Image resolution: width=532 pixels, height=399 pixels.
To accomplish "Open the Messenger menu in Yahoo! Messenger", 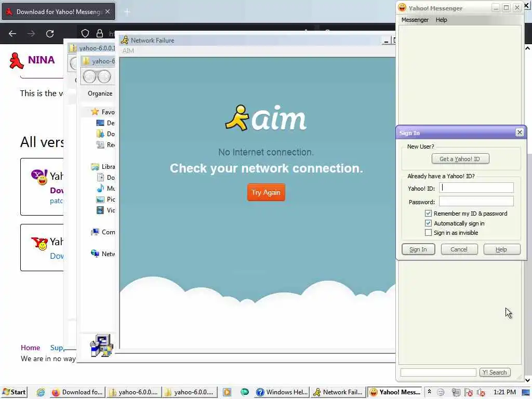I will click(415, 20).
